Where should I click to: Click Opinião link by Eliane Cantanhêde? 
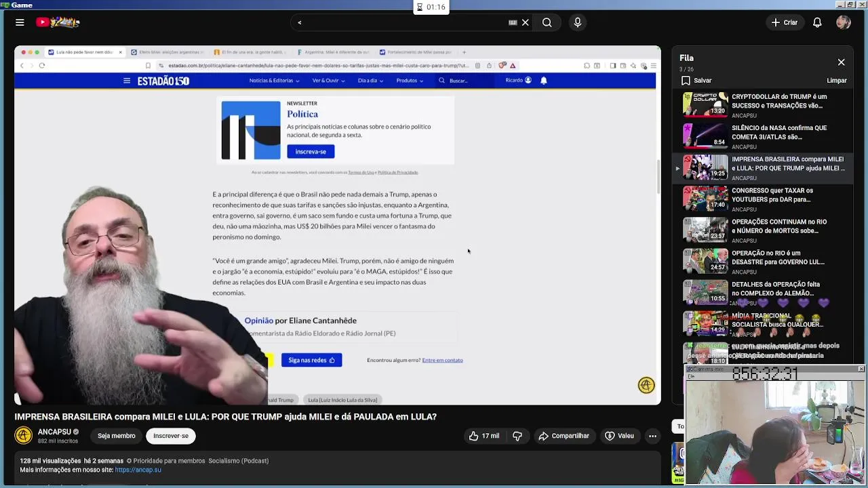tap(258, 321)
